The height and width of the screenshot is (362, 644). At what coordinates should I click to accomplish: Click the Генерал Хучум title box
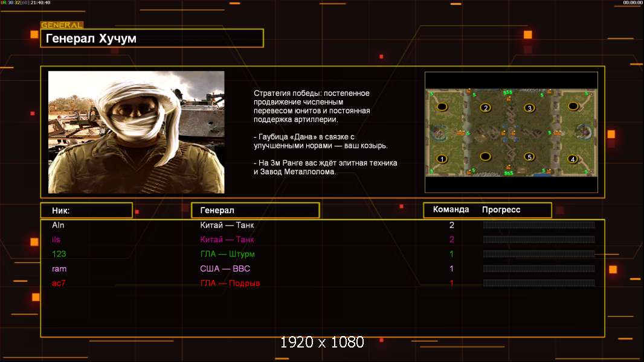(152, 38)
